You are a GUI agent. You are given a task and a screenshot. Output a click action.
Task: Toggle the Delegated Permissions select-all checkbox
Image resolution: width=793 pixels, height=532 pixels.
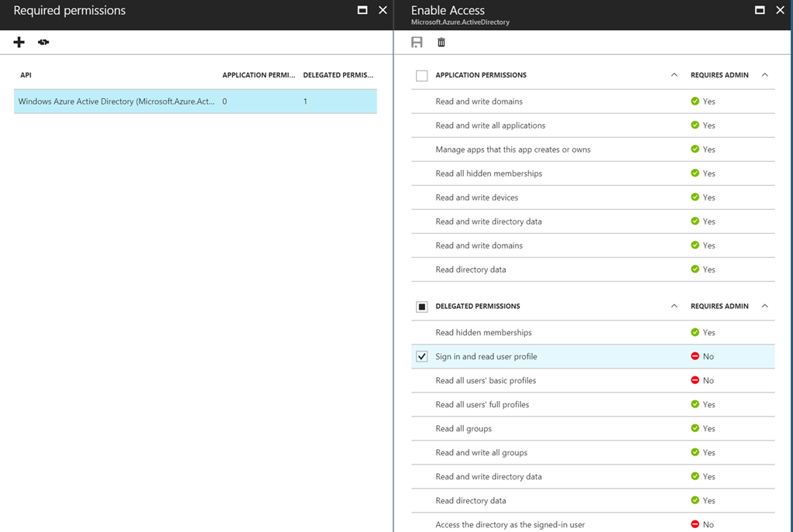[422, 307]
